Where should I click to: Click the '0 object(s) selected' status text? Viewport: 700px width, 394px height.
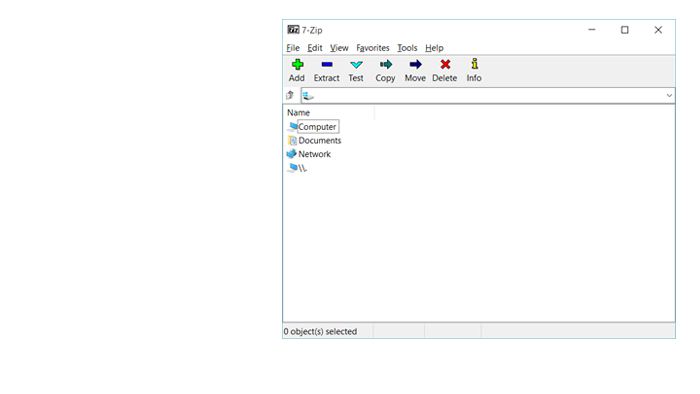[x=321, y=332]
